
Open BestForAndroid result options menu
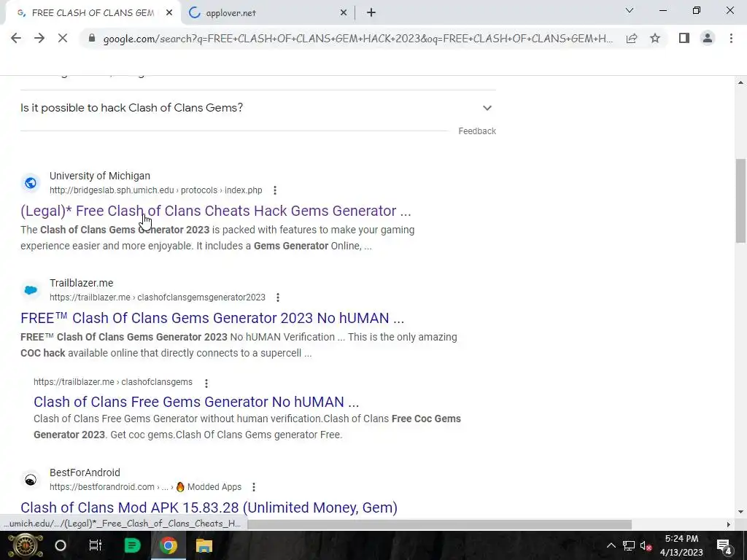tap(254, 486)
